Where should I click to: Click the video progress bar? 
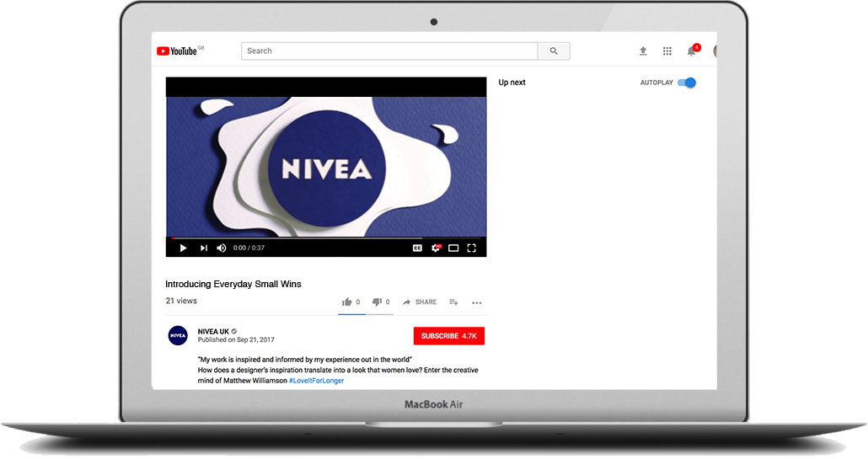326,238
